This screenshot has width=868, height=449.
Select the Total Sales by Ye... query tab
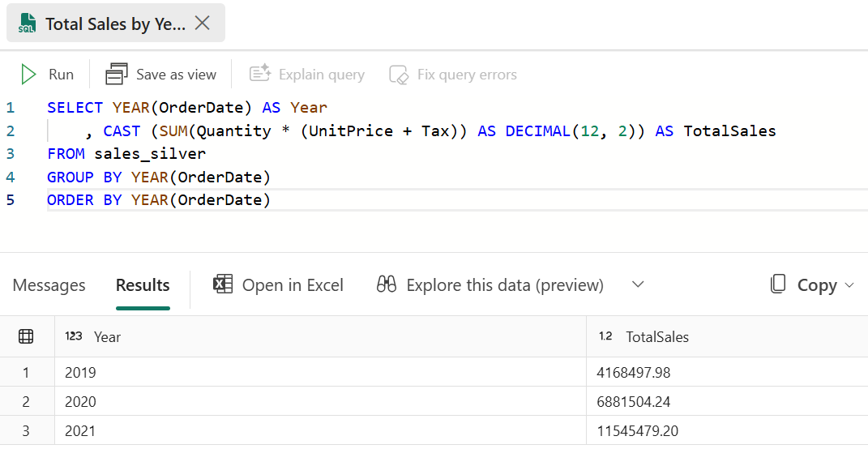click(x=116, y=23)
